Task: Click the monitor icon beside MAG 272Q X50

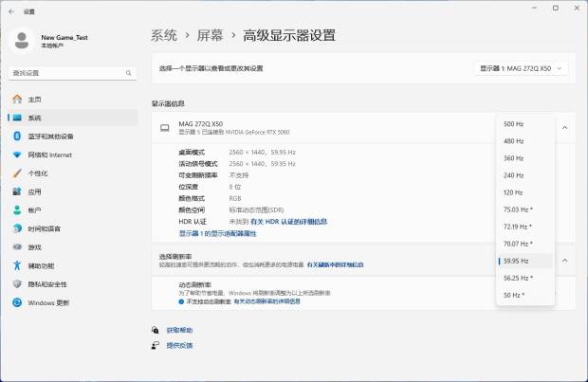Action: (165, 128)
